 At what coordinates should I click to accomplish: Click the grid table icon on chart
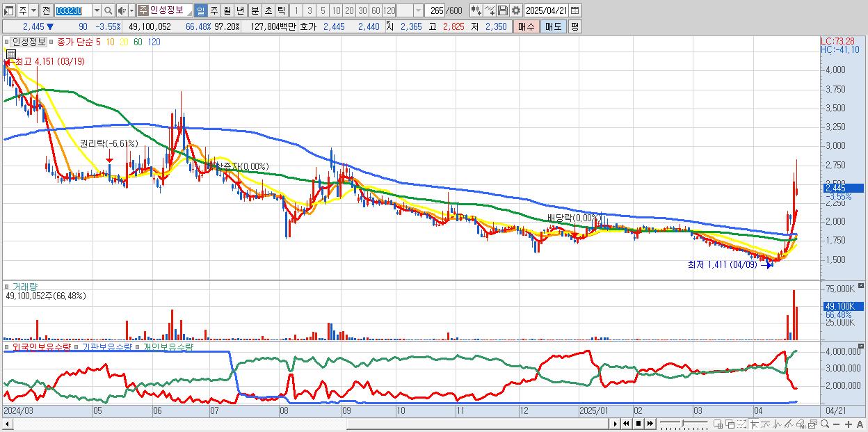[11, 54]
